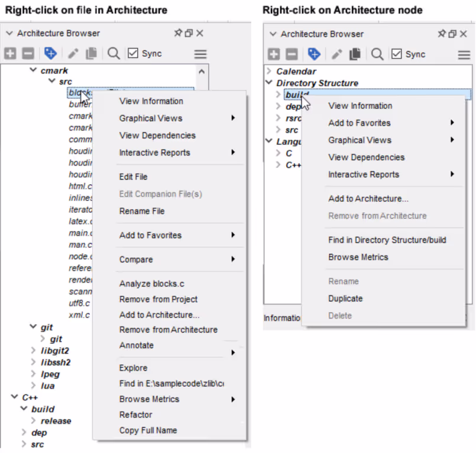Expand the libgit2 tree node
Viewport: 476px width, 453px height.
pyautogui.click(x=33, y=350)
